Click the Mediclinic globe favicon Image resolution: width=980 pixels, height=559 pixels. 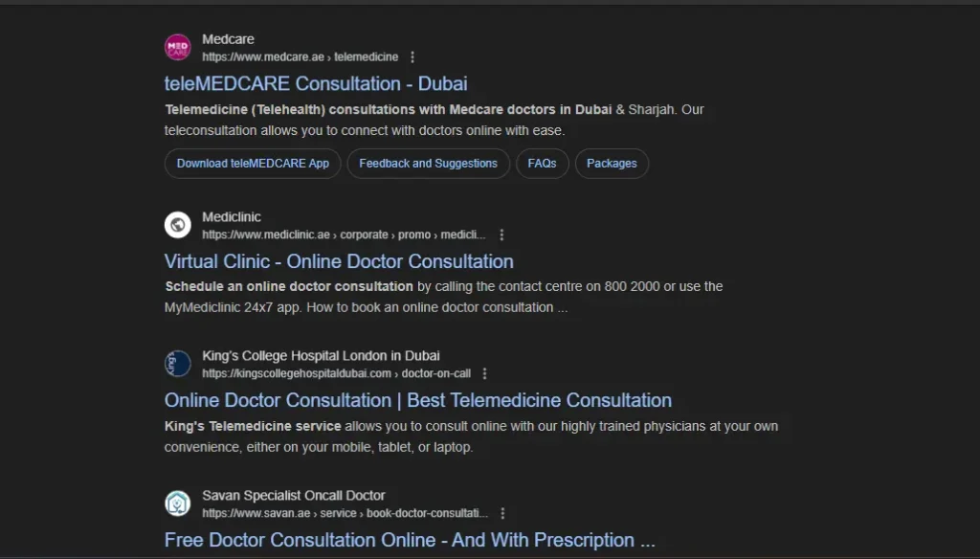click(178, 225)
